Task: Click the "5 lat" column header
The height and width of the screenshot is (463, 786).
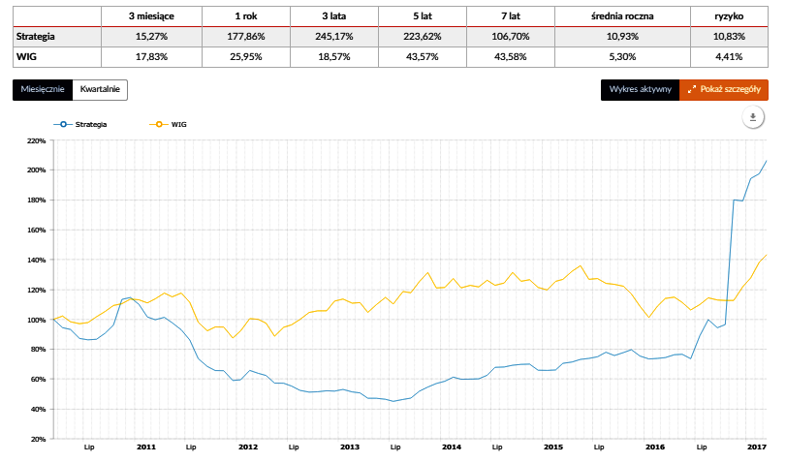Action: point(422,16)
